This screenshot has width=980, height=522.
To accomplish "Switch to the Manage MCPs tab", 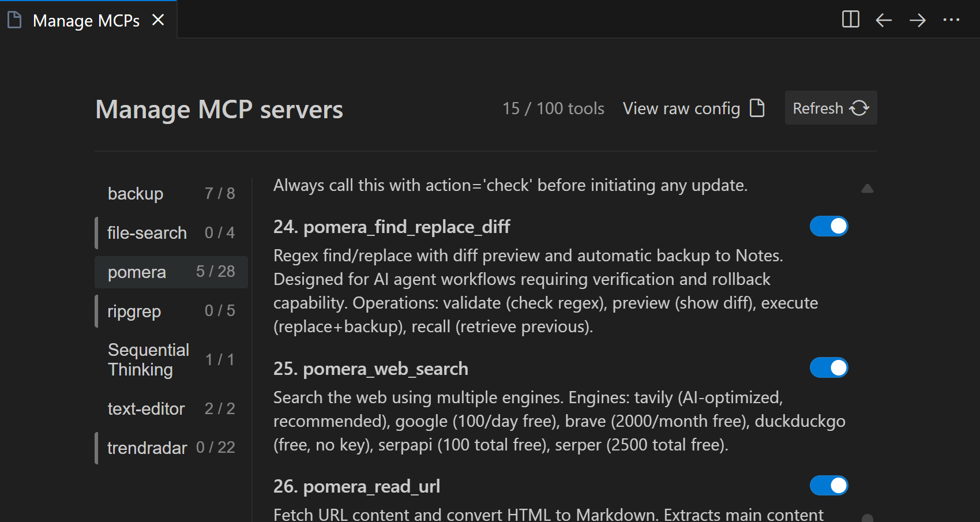I will point(87,19).
